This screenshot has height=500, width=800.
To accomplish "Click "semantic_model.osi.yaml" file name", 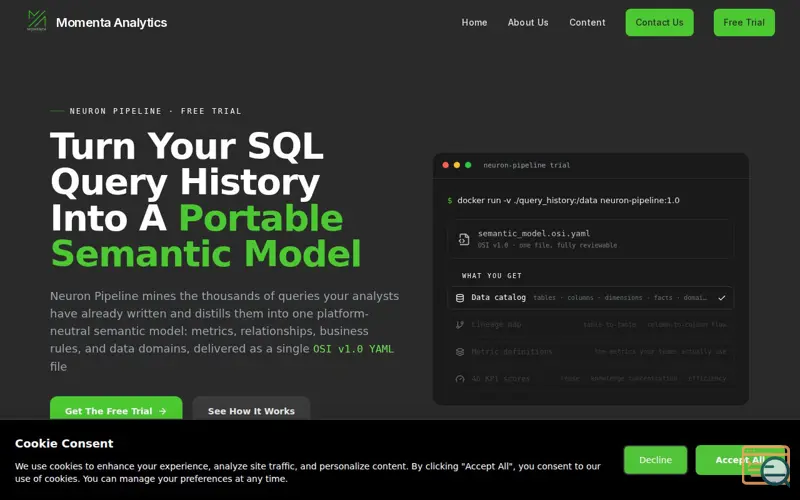I will [534, 233].
